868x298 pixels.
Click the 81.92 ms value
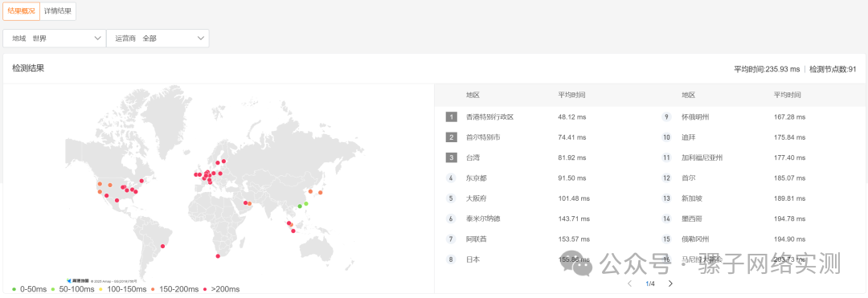click(572, 157)
